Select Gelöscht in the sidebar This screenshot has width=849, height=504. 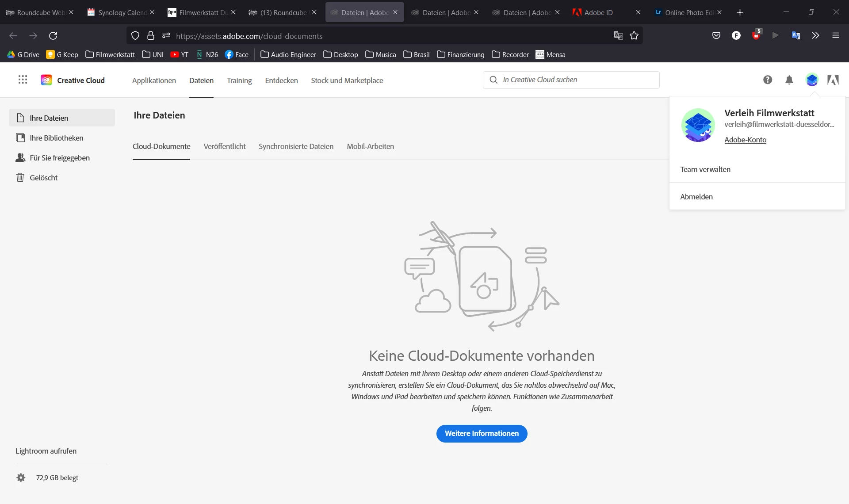pyautogui.click(x=43, y=178)
